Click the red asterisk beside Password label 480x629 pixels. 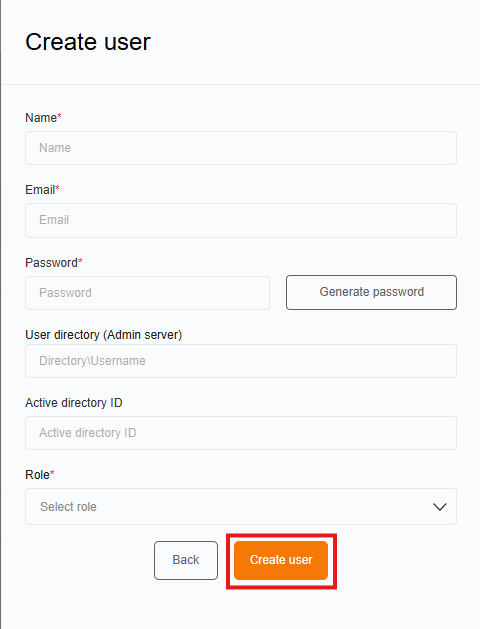click(80, 261)
